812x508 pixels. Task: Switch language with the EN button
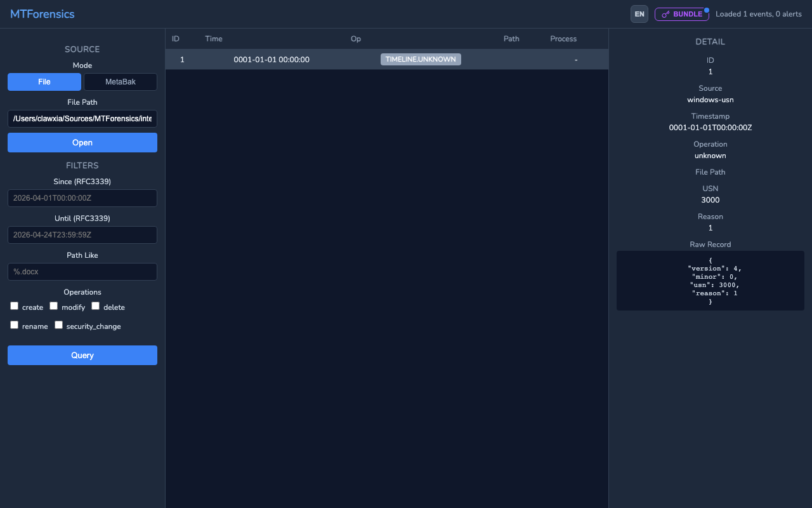[x=639, y=14]
